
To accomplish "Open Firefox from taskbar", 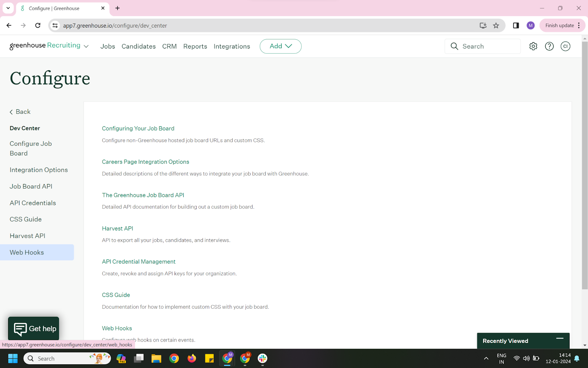I will [x=191, y=358].
